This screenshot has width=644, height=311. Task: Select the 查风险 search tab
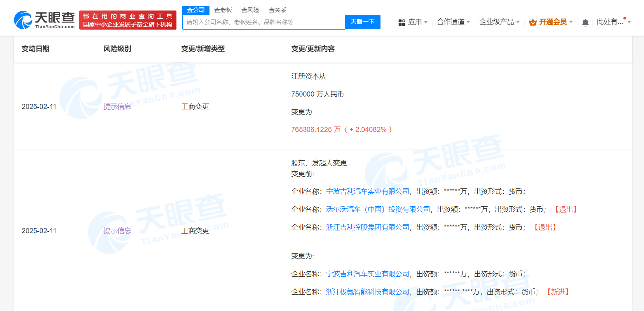250,10
